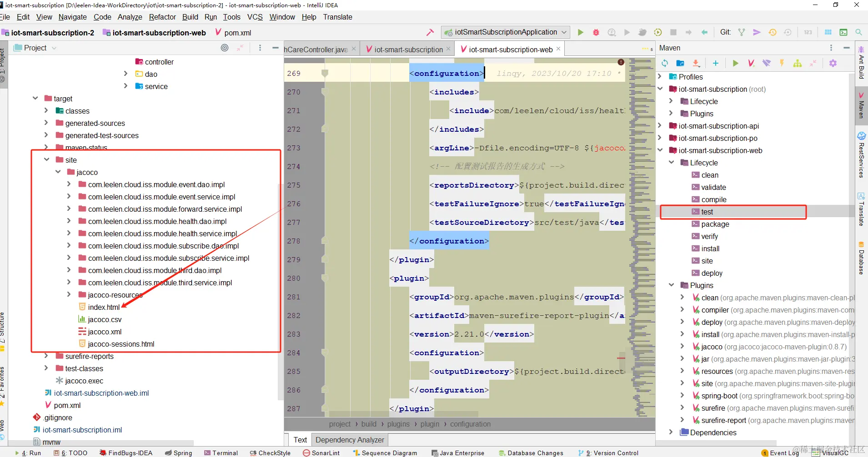The height and width of the screenshot is (457, 868).
Task: Select the test lifecycle phase
Action: click(x=707, y=212)
